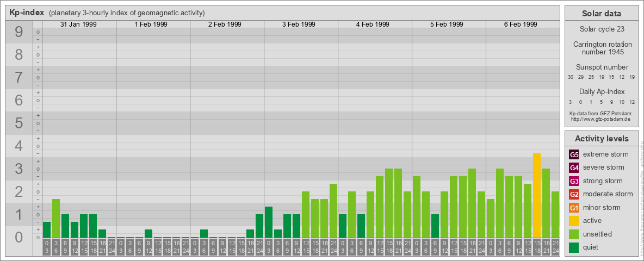This screenshot has height=261, width=644.
Task: Click the G2 moderate storm icon
Action: coord(574,194)
